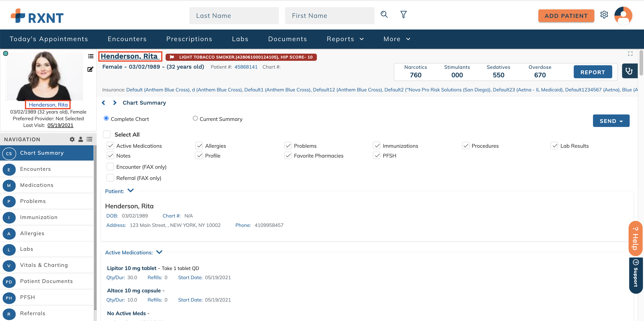The height and width of the screenshot is (321, 644).
Task: Check the Select All checkbox
Action: 107,134
